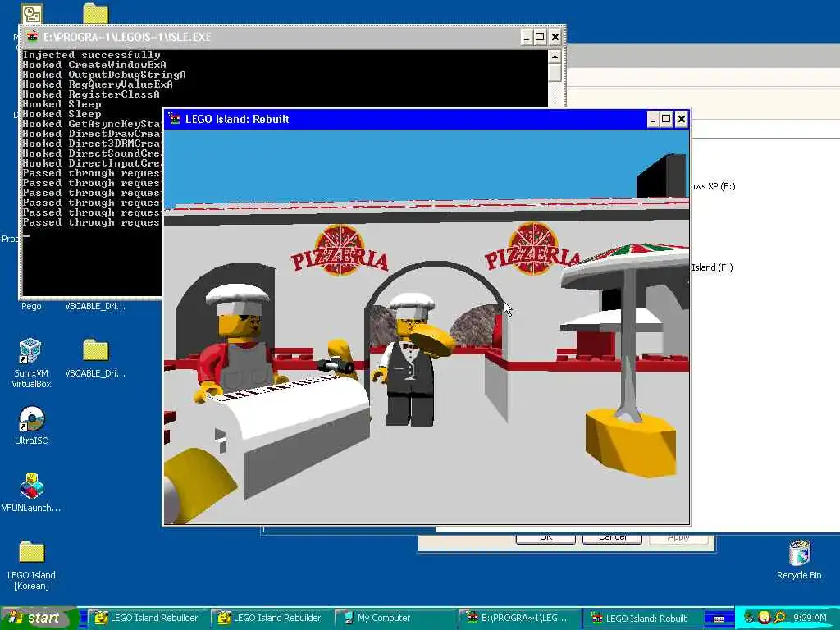The width and height of the screenshot is (840, 630).
Task: Click the 'Hooked GetAsyncKeySta' console line
Action: coord(92,124)
